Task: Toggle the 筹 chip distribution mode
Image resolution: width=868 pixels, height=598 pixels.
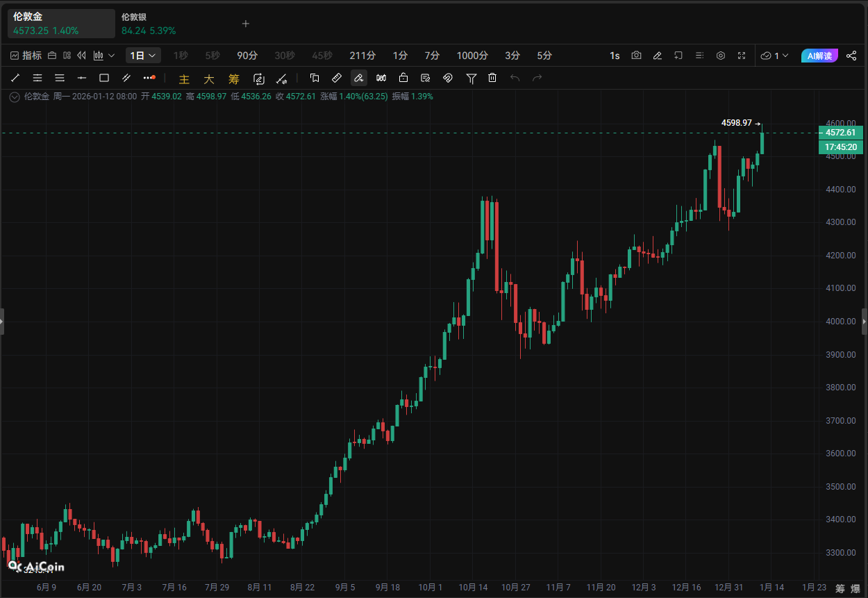Action: (233, 78)
